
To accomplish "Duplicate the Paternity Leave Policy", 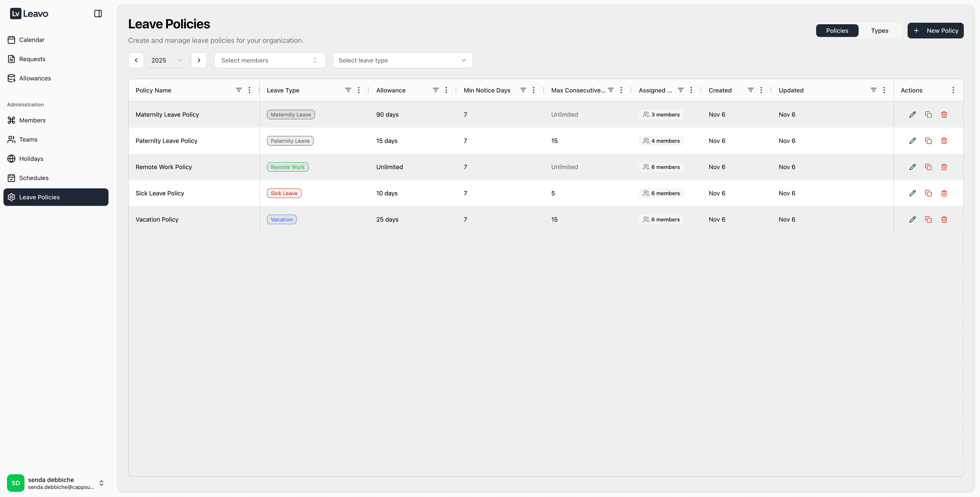I will pos(928,141).
